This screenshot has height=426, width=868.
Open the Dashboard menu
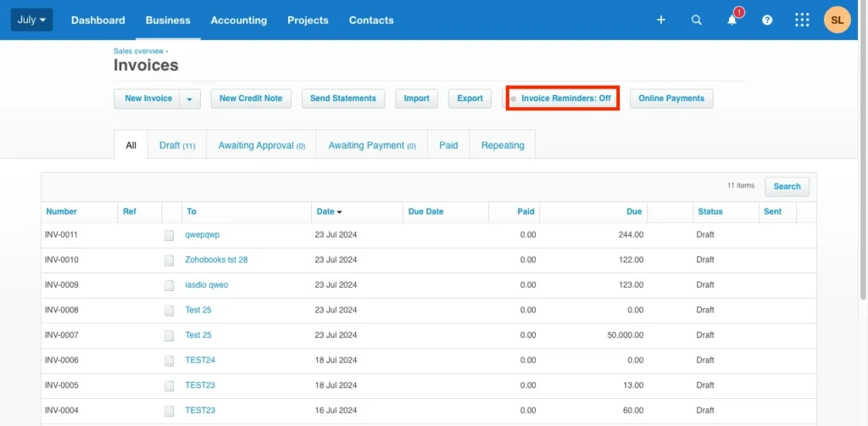click(98, 20)
